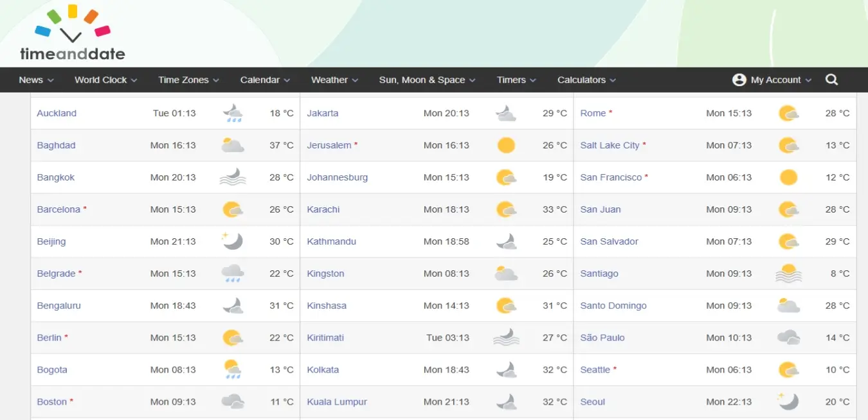The image size is (868, 420).
Task: Expand the News dropdown arrow
Action: point(51,80)
